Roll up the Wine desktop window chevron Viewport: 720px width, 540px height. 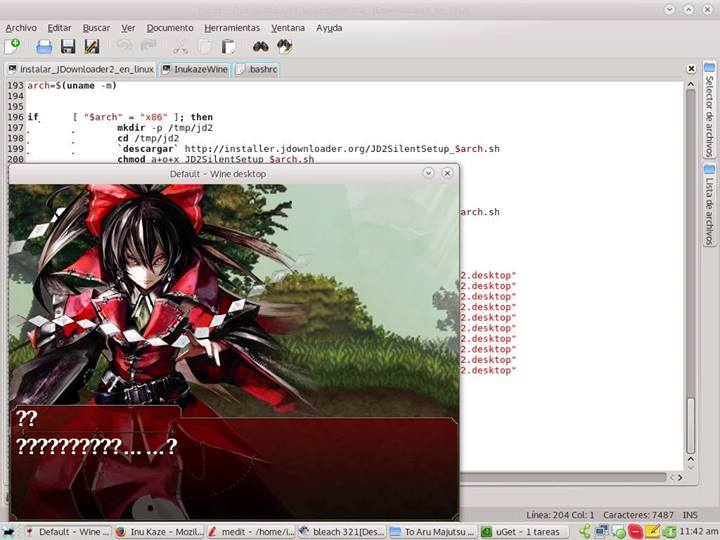428,173
